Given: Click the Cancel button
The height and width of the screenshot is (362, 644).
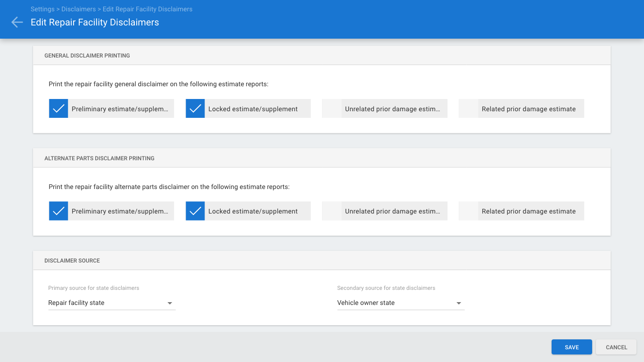Looking at the screenshot, I should click(x=617, y=347).
